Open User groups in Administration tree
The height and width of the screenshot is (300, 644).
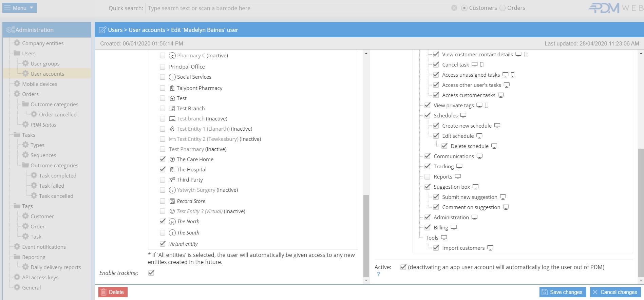click(x=45, y=63)
